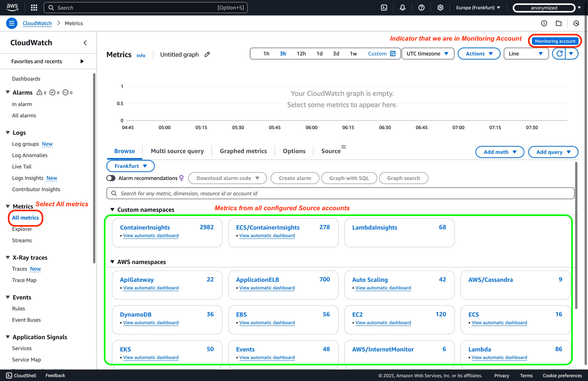
Task: Open the Add query dropdown
Action: pyautogui.click(x=553, y=152)
